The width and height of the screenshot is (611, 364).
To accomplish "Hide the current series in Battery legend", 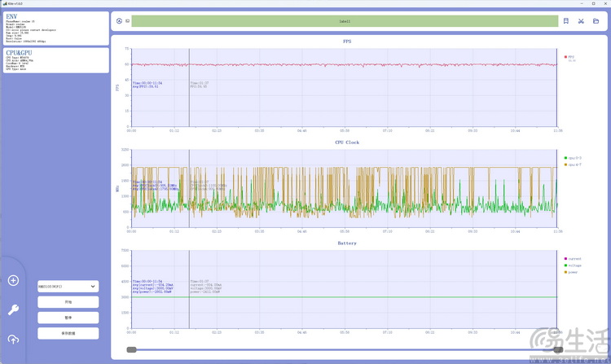I will (x=574, y=258).
